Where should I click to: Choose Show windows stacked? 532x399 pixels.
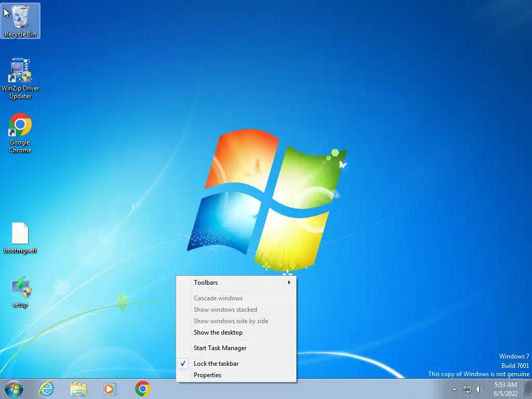[236, 310]
